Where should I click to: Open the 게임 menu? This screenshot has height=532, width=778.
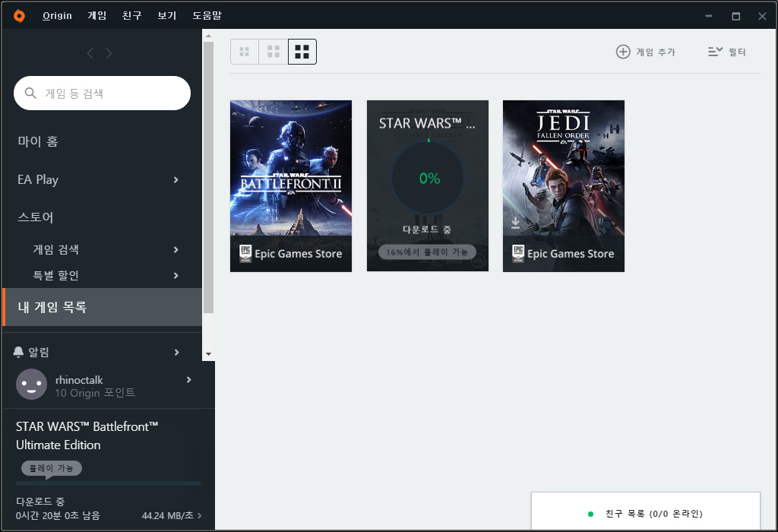(x=97, y=15)
